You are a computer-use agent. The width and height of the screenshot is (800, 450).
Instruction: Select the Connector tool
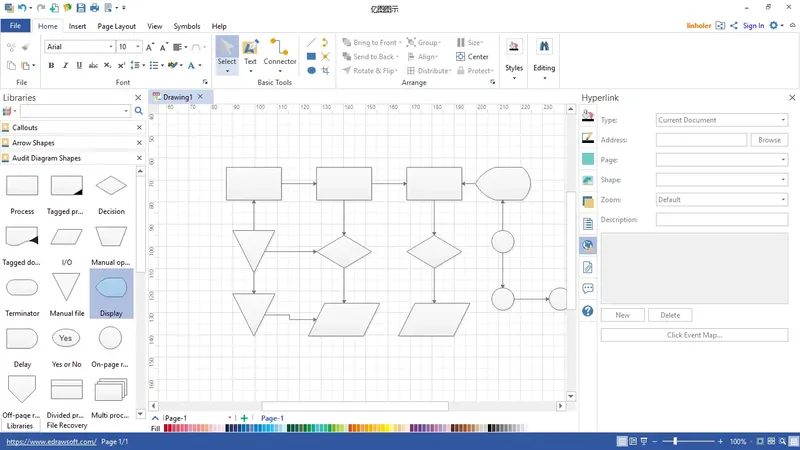coord(280,55)
